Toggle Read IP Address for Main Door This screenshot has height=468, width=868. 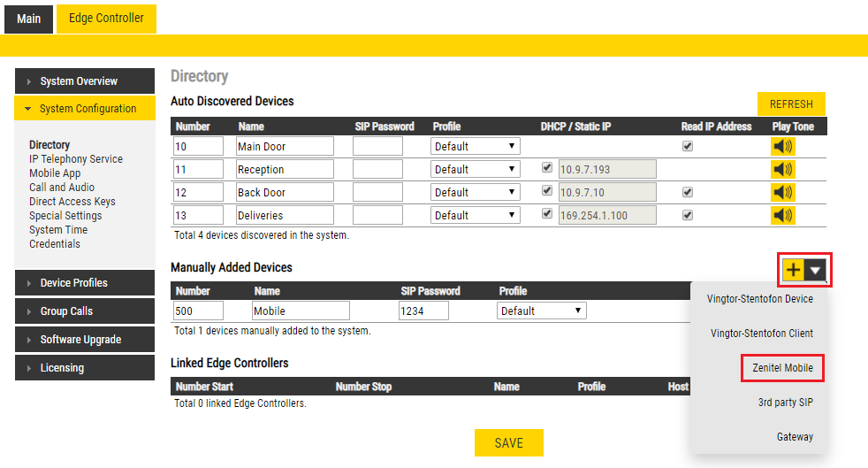[688, 146]
